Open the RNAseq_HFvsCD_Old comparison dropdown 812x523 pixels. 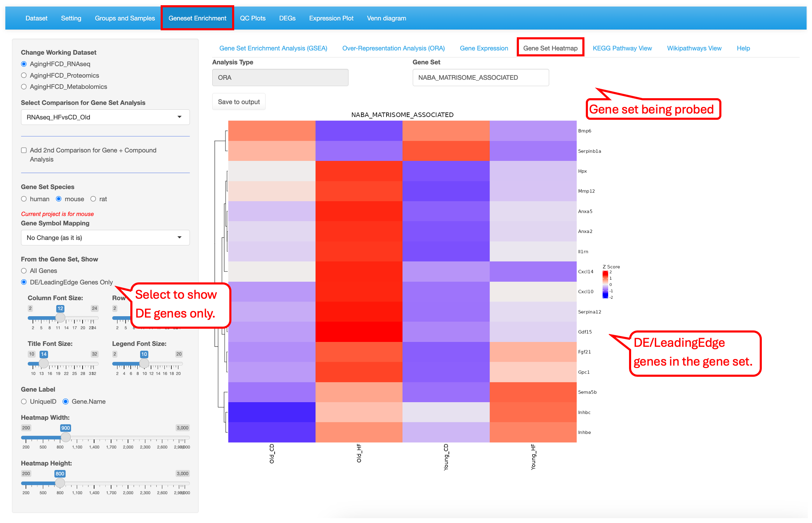[x=105, y=117]
